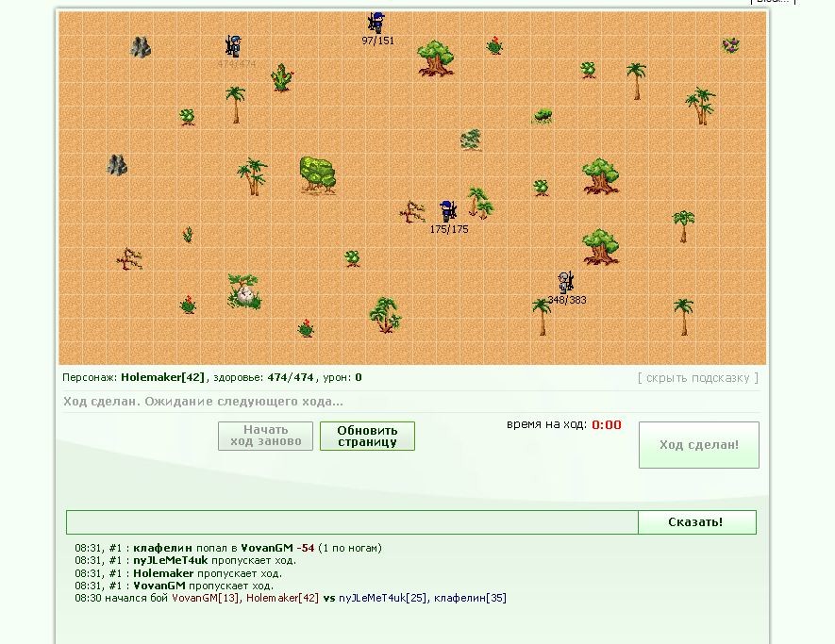Click the red 0:00 turn timer
835x644 pixels.
pos(607,424)
